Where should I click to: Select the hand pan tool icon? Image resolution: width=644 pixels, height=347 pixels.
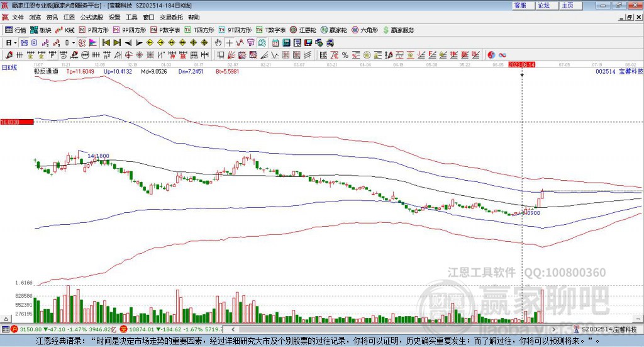coord(218,43)
